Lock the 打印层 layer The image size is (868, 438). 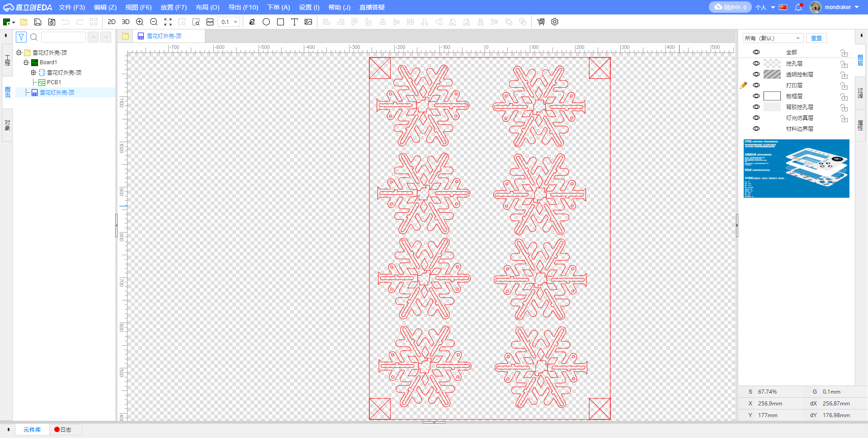coord(844,86)
